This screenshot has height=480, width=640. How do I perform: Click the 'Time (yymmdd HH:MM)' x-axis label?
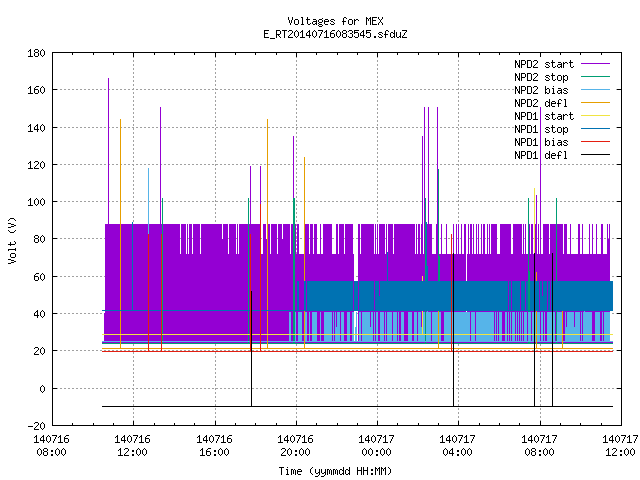pyautogui.click(x=335, y=471)
